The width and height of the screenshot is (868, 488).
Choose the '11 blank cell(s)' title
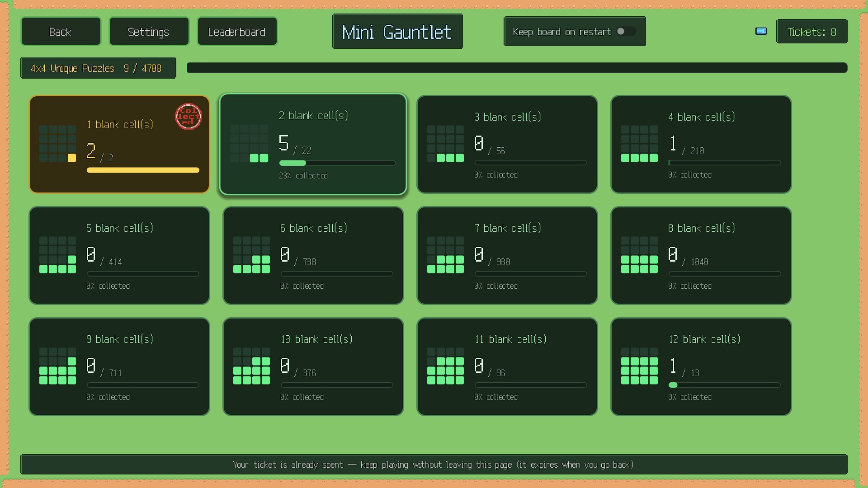pyautogui.click(x=510, y=339)
